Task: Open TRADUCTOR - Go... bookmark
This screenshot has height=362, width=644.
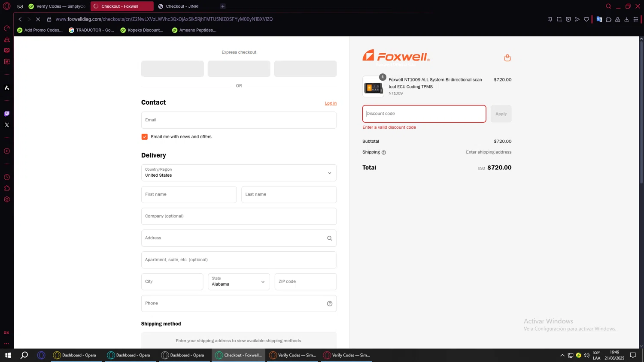Action: pos(91,30)
